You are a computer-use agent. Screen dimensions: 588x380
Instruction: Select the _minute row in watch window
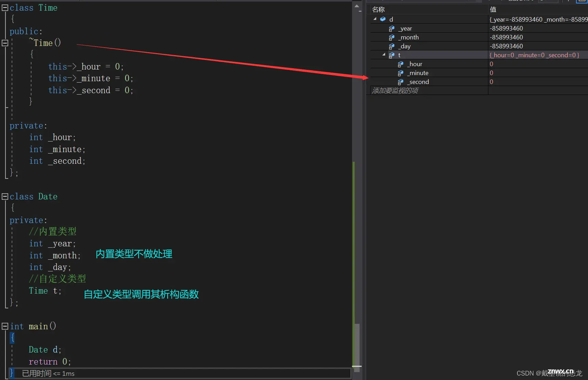(479, 73)
